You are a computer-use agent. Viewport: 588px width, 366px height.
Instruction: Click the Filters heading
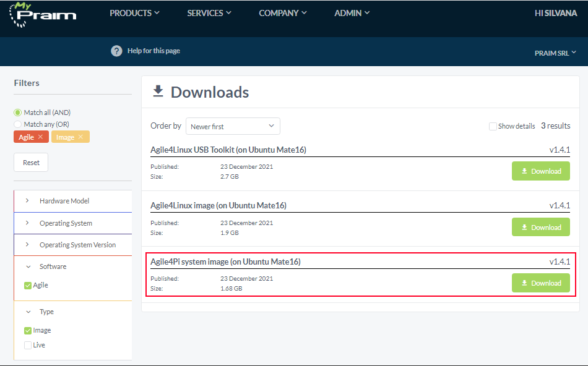[x=27, y=83]
